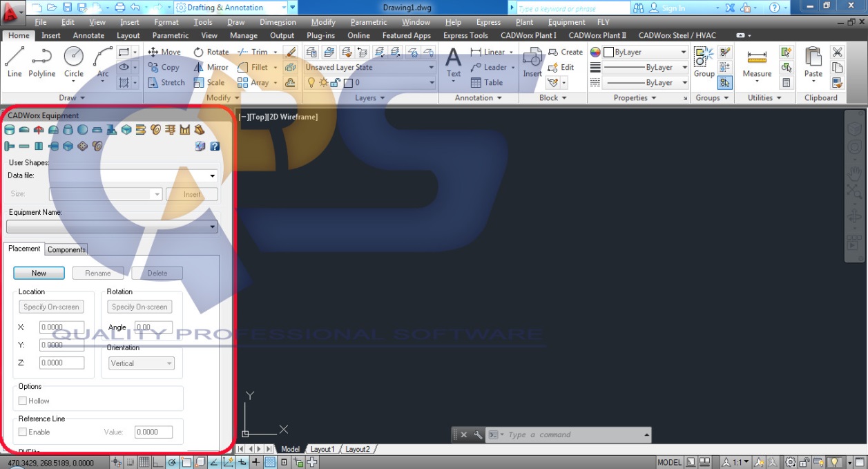Open the multiline Text tool
The height and width of the screenshot is (469, 868).
[453, 62]
